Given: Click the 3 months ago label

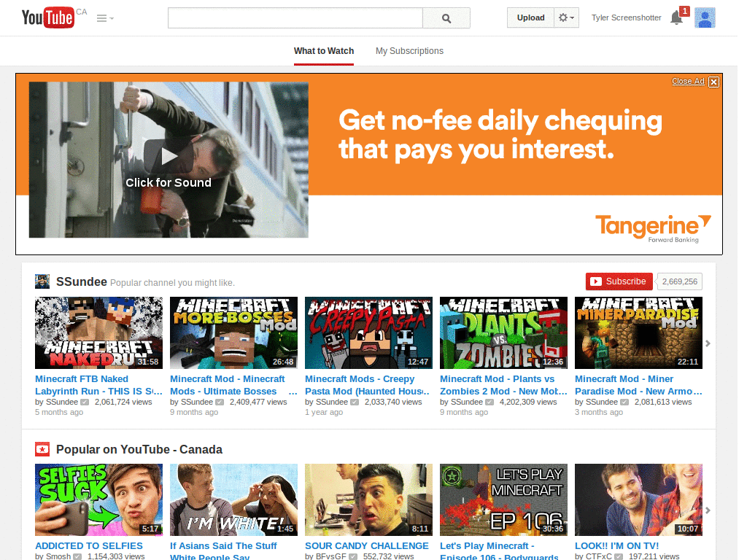Looking at the screenshot, I should (x=599, y=412).
